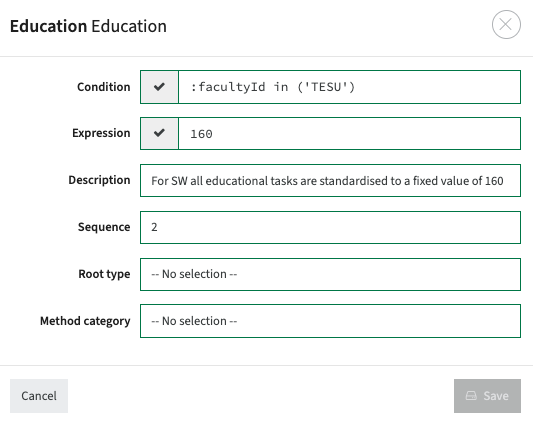
Task: Click the disk icon on the Save button
Action: click(x=471, y=396)
